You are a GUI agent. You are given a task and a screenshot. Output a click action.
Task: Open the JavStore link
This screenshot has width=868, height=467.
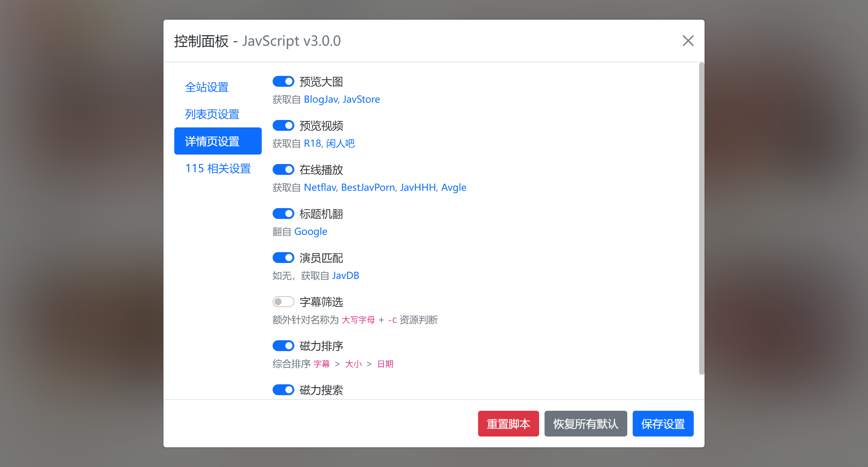361,99
